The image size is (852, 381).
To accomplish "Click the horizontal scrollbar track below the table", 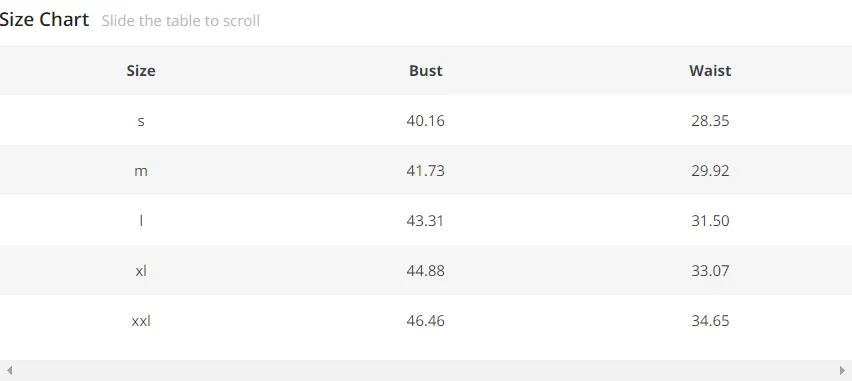I will point(426,371).
